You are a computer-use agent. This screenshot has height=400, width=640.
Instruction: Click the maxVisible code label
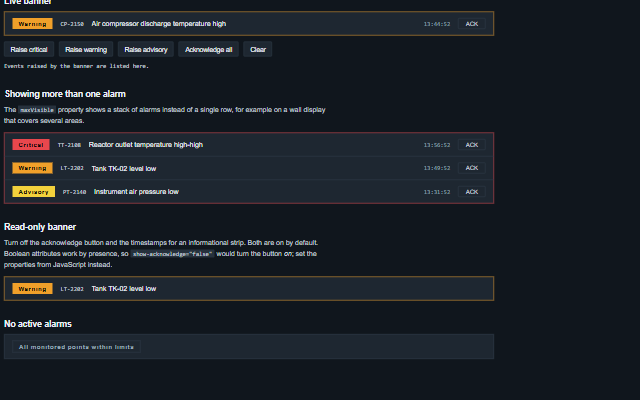[37, 110]
